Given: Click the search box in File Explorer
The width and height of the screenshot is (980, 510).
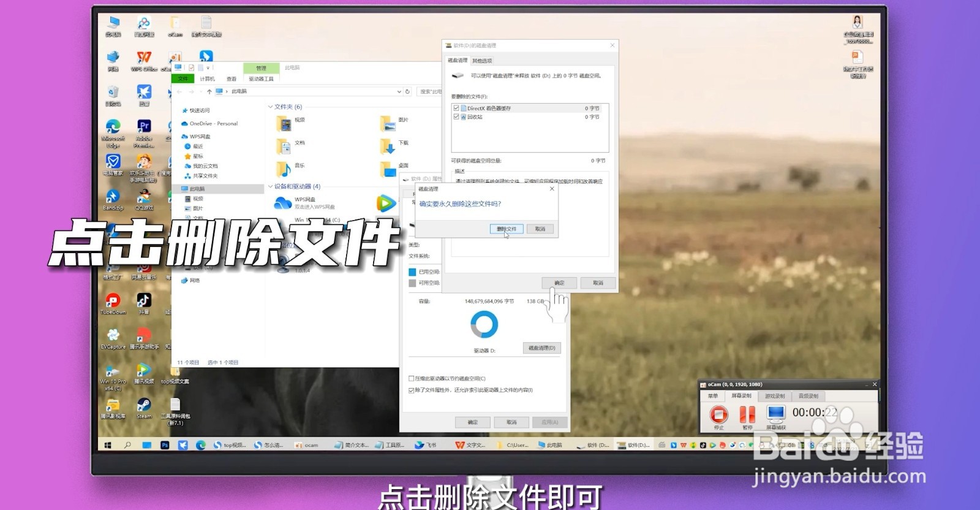Looking at the screenshot, I should tap(429, 91).
